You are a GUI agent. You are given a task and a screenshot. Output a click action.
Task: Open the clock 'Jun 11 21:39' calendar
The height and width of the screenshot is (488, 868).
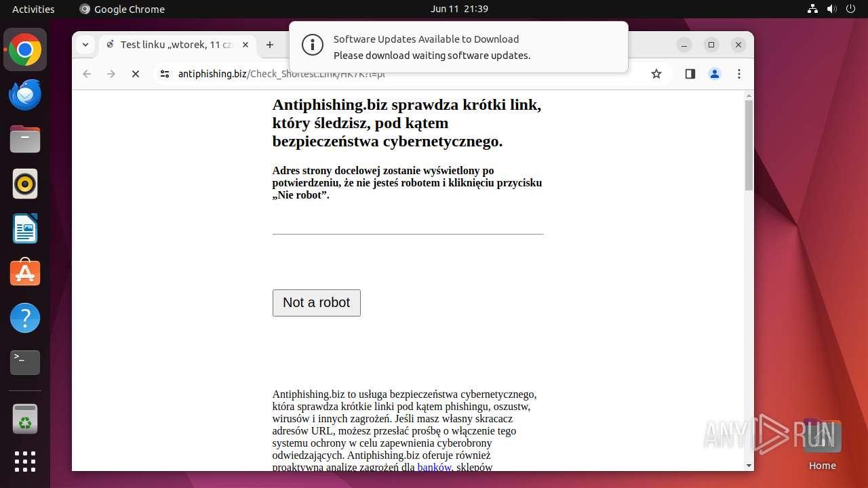tap(459, 9)
